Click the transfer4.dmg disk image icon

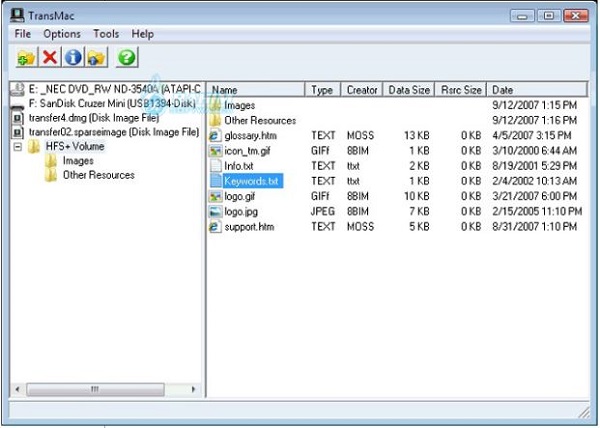(17, 118)
